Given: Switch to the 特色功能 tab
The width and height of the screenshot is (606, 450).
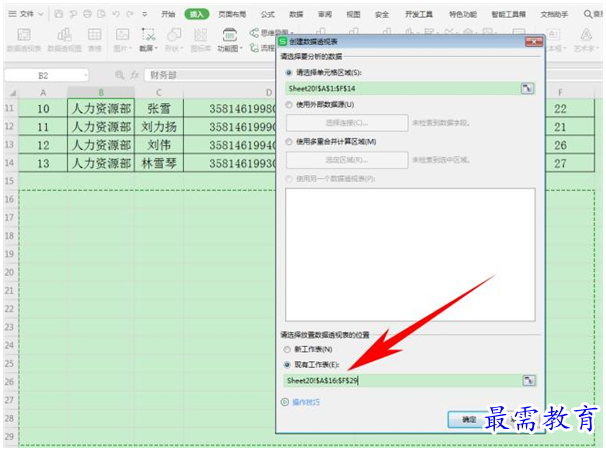Looking at the screenshot, I should click(463, 14).
